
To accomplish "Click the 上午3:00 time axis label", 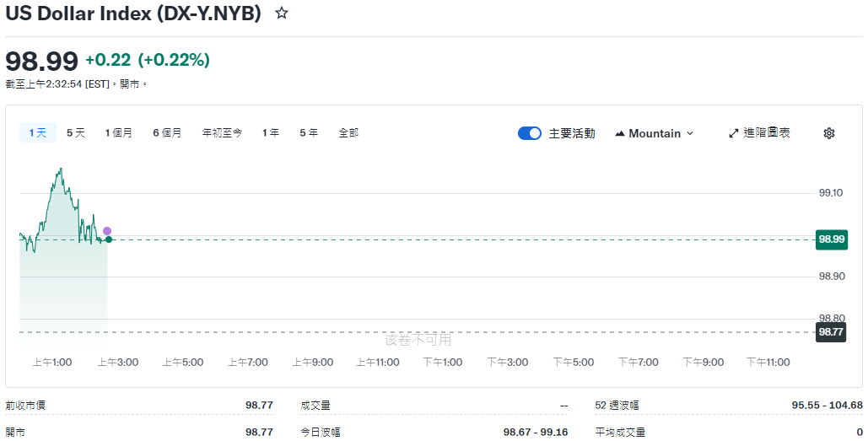I will 118,363.
